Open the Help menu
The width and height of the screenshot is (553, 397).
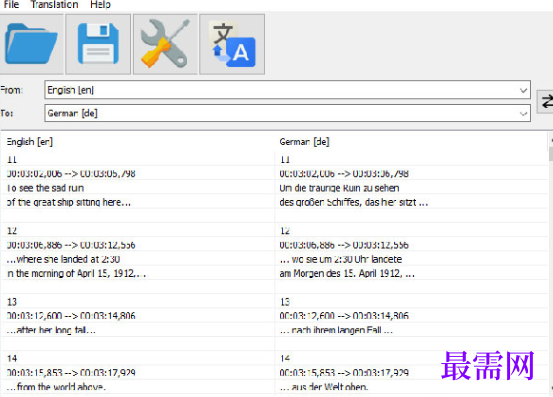click(100, 4)
